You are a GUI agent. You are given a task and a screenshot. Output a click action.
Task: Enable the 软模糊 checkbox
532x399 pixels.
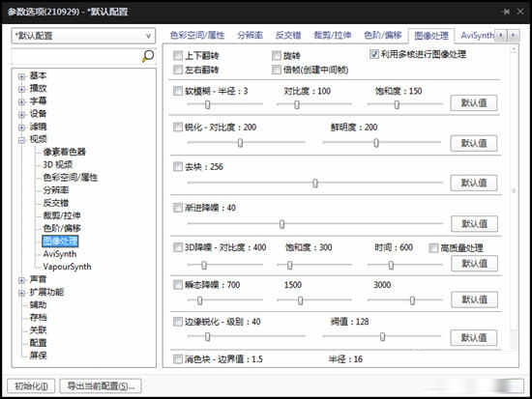coord(178,91)
